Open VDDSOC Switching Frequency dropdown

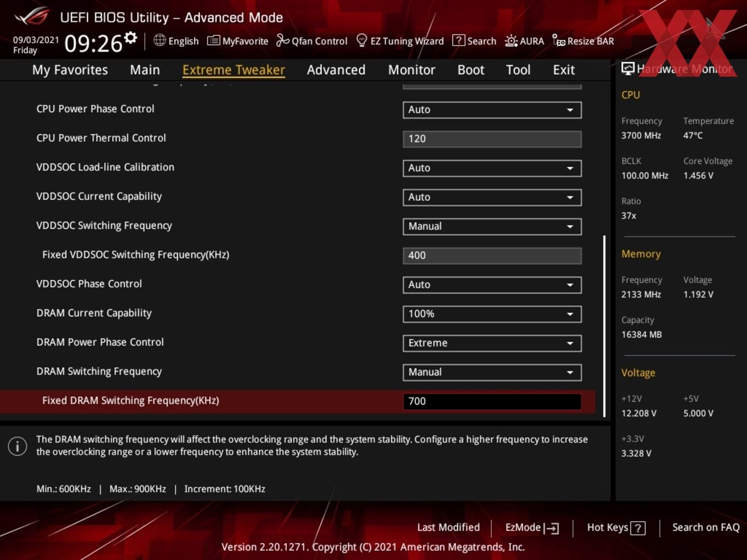(492, 226)
